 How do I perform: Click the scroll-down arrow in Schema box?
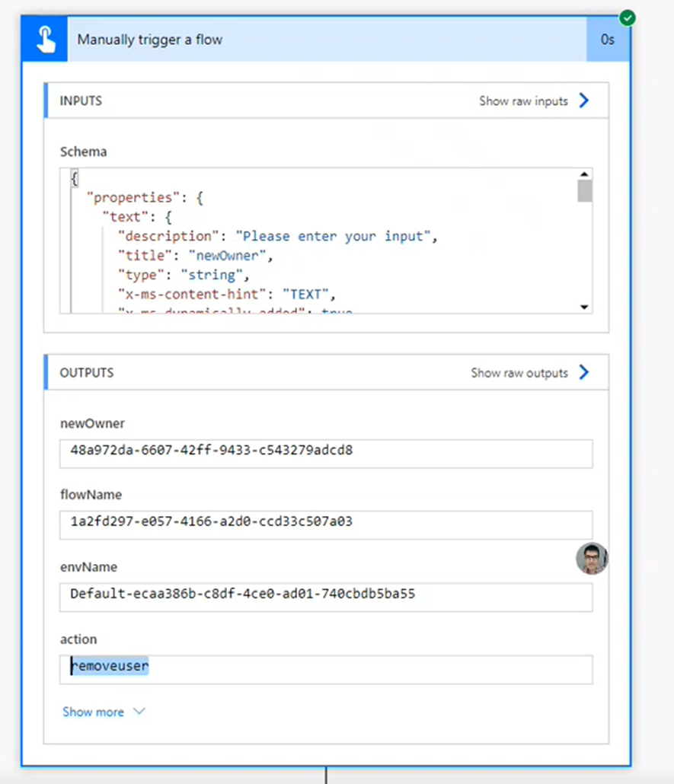point(584,307)
